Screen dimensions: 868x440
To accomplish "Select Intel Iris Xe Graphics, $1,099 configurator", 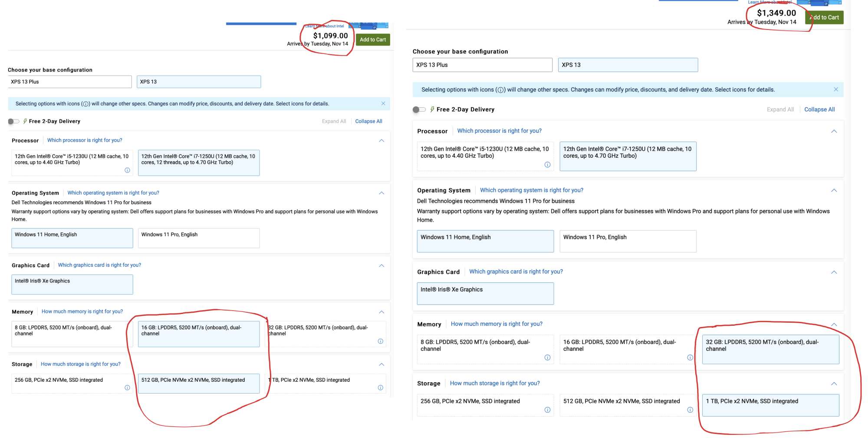I will tap(72, 285).
